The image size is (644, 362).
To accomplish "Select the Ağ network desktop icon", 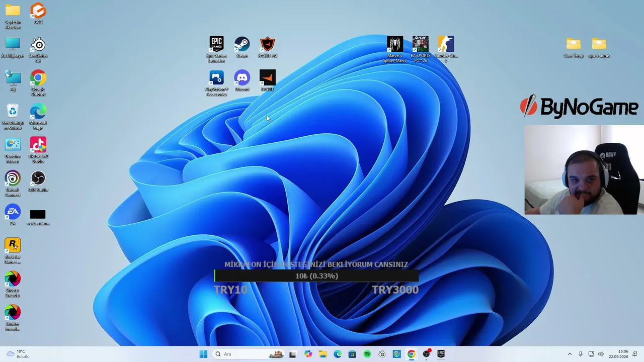I will pyautogui.click(x=13, y=80).
